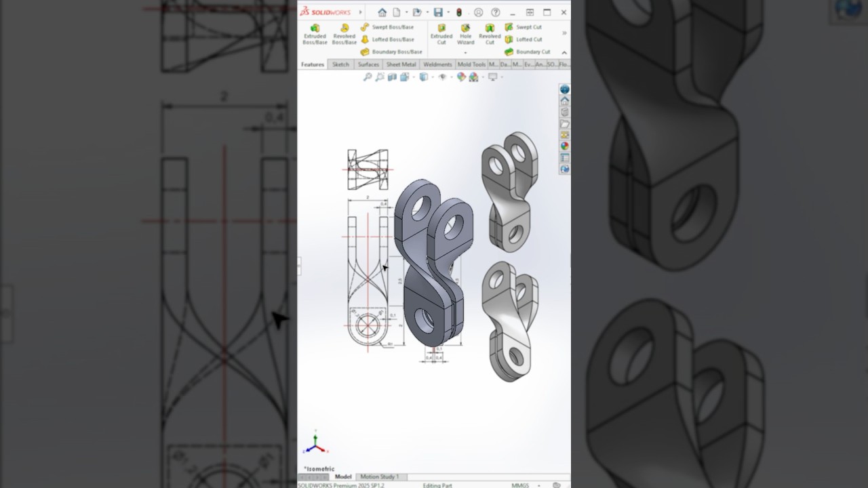Open the MMGS unit system dropdown
The height and width of the screenshot is (488, 868).
tap(539, 485)
